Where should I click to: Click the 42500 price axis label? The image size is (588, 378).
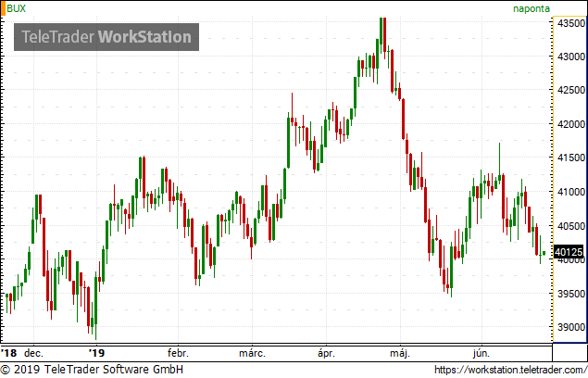coord(571,90)
